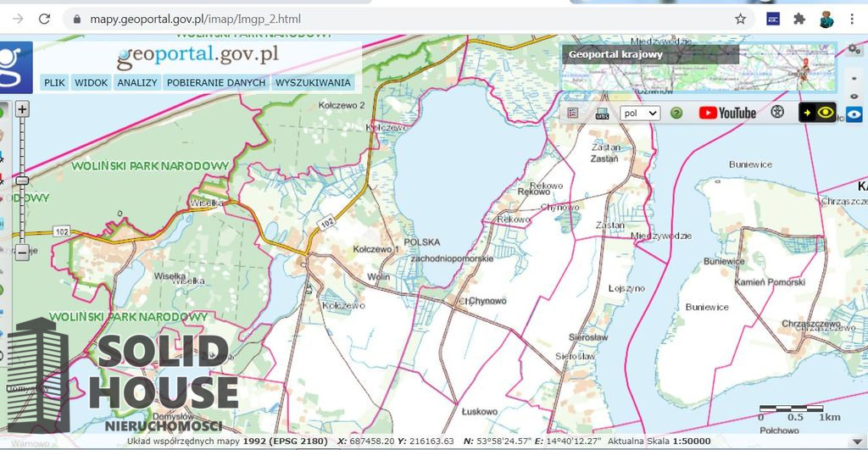868x450 pixels.
Task: Toggle the yellow high-contrast eye mode
Action: pos(817,113)
